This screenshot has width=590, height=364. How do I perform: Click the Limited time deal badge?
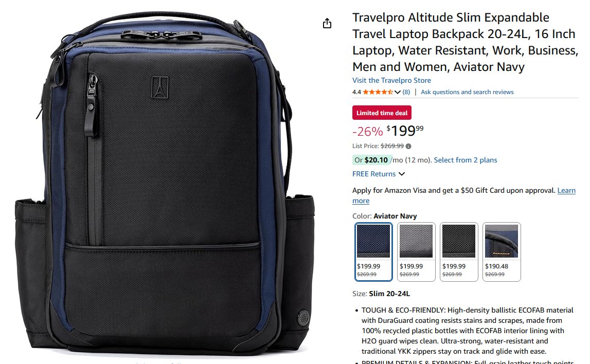point(382,113)
